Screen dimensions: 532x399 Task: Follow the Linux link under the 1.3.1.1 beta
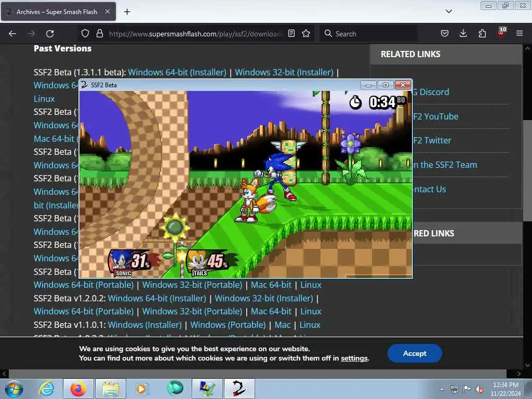point(44,99)
